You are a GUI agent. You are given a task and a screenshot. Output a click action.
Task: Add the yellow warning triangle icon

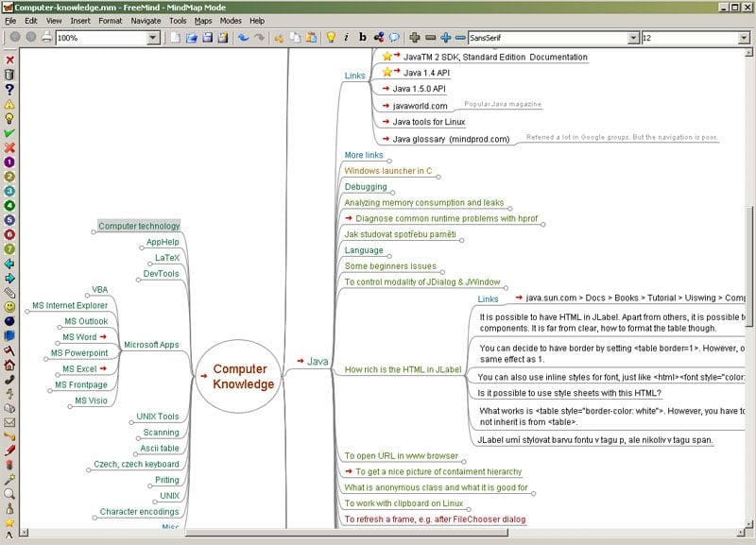[9, 104]
